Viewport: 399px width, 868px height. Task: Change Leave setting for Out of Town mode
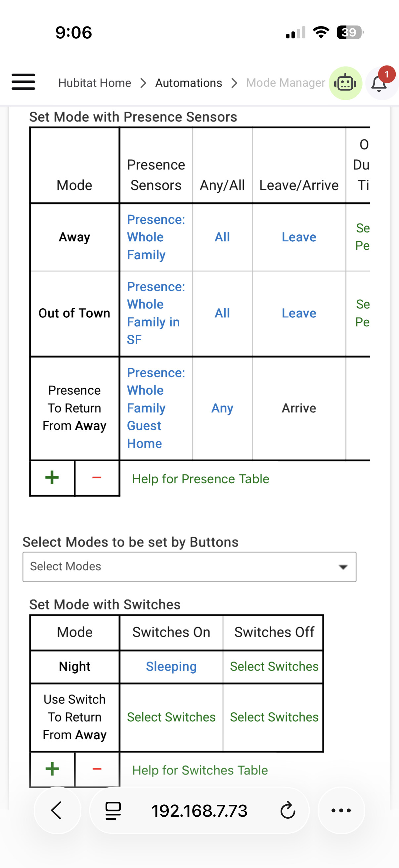pyautogui.click(x=299, y=313)
